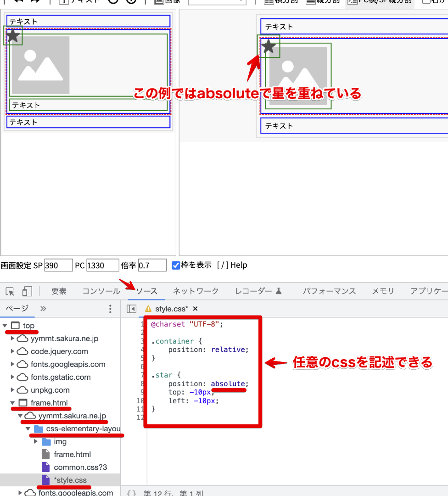Click the '.star {' selector line
Viewport: 448px width, 496px height.
(166, 375)
